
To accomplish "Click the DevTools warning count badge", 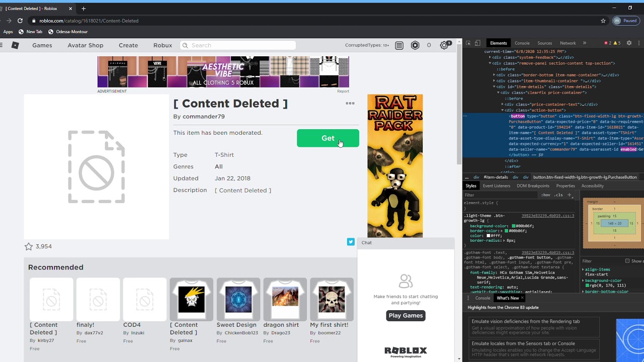I will coord(616,43).
